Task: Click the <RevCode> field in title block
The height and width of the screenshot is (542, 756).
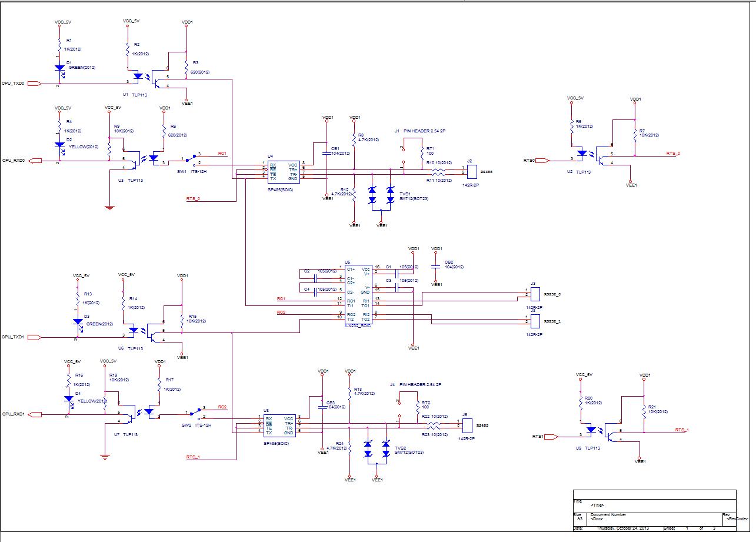Action: [x=737, y=519]
